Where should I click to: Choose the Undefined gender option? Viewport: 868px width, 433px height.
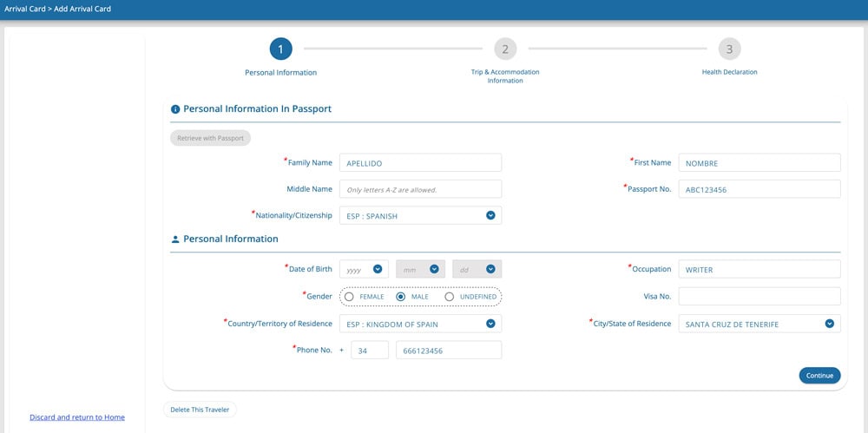click(449, 297)
